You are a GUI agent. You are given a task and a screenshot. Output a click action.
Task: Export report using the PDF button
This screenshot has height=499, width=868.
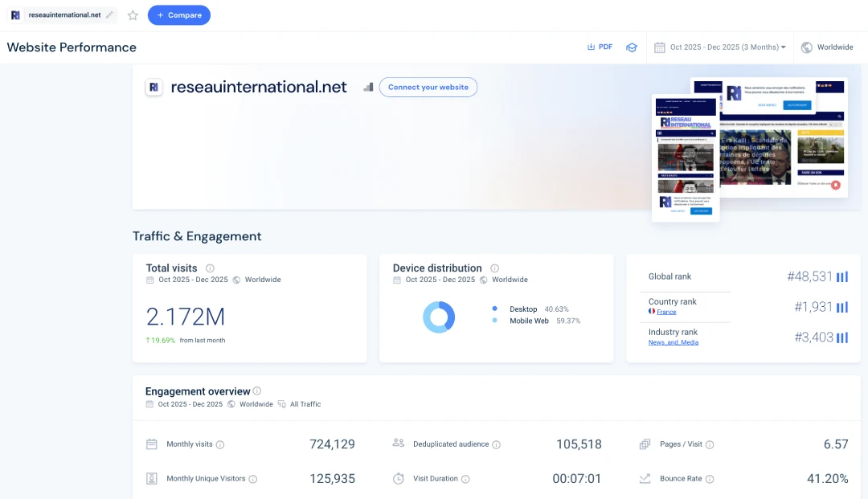pyautogui.click(x=600, y=47)
